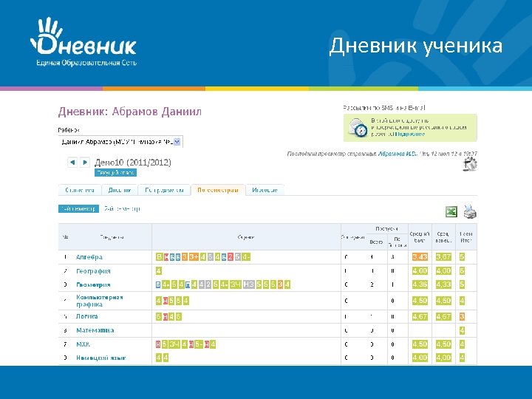Screen dimensions: 532x399
Task: Go to previous class with left arrow
Action: click(x=72, y=162)
